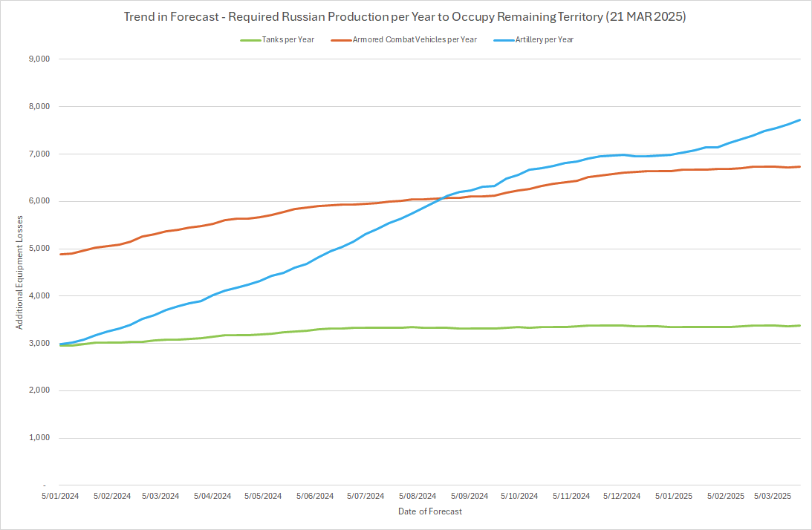
Task: Click where blue and orange lines cross
Action: [x=444, y=197]
